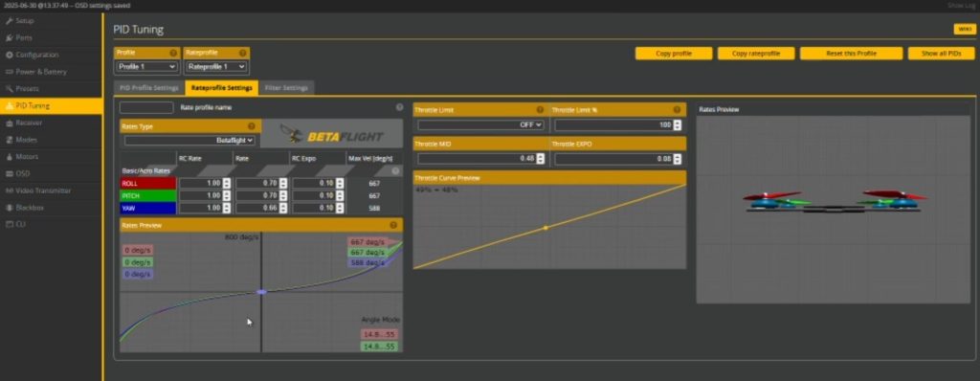The height and width of the screenshot is (381, 980).
Task: Switch to the PID Profile Settings tab
Action: [149, 87]
